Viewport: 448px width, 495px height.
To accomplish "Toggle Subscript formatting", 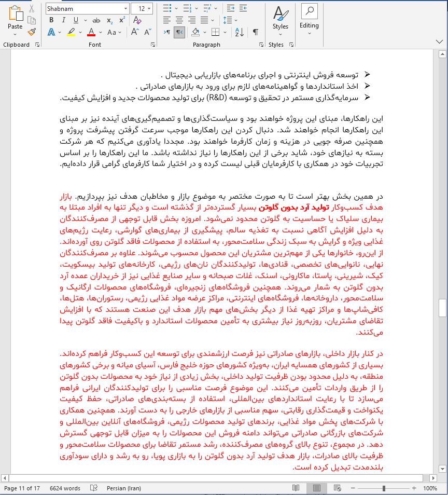I will (109, 21).
